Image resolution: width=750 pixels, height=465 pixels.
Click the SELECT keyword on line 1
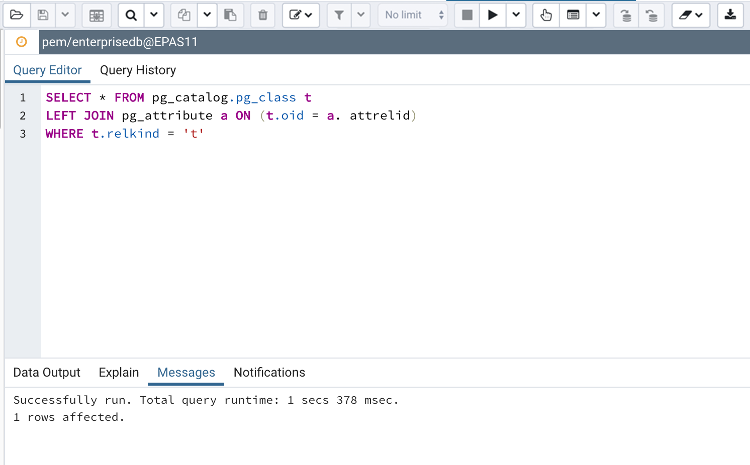tap(68, 98)
